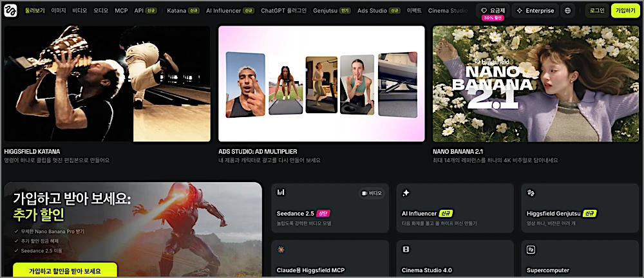This screenshot has width=644, height=278.
Task: Click text 내 제품과 캐릭터로 광고를 다시 만들어 보세요
Action: 269,161
